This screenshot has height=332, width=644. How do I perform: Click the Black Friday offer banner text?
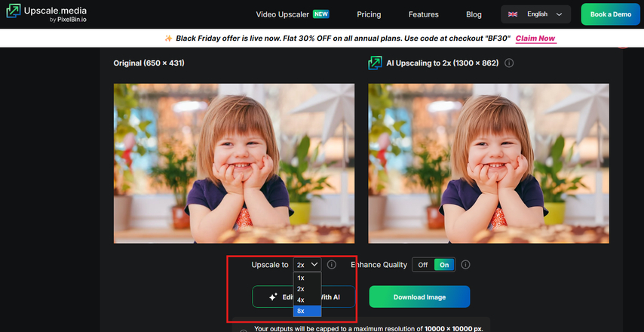point(343,38)
